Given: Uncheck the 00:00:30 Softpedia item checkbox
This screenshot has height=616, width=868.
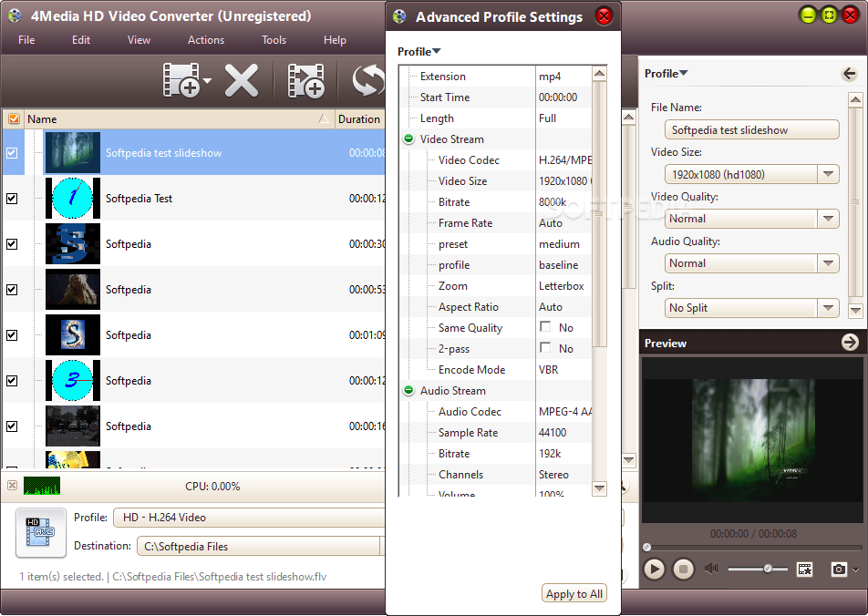Looking at the screenshot, I should (12, 244).
